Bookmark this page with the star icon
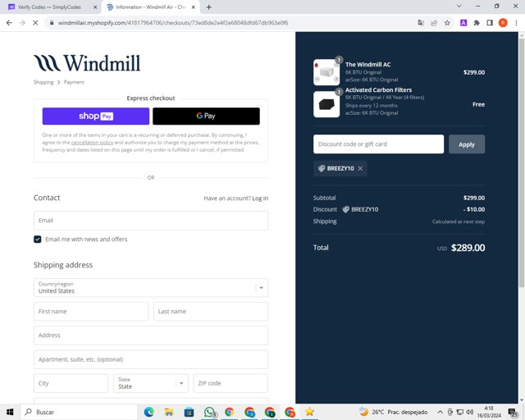The image size is (525, 420). coord(447,23)
